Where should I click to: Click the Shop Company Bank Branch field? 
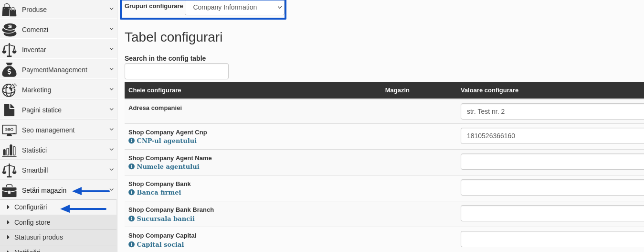point(552,213)
